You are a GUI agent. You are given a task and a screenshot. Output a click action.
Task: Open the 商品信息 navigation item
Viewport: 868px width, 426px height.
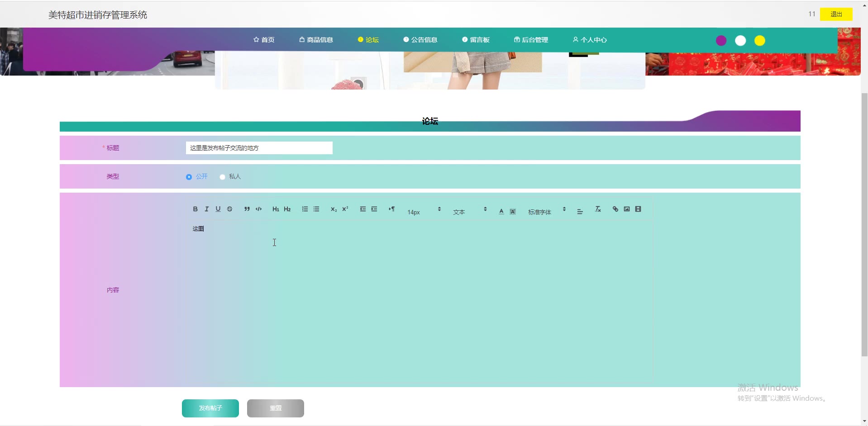(x=316, y=40)
